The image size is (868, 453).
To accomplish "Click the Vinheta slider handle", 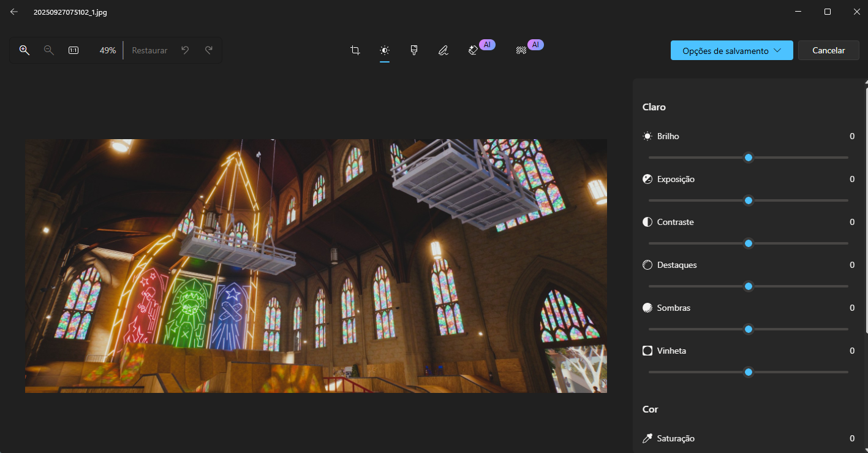I will tap(749, 372).
